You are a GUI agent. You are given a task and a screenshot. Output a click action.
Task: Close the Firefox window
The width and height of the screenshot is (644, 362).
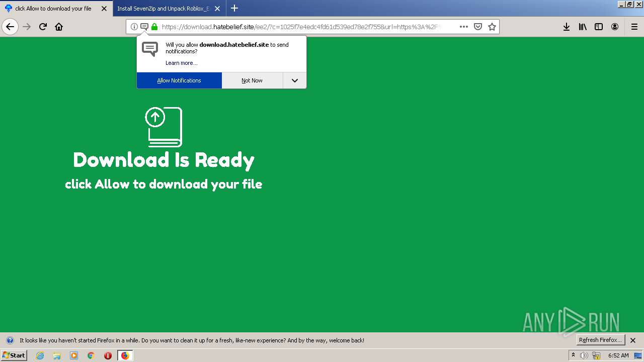(638, 4)
